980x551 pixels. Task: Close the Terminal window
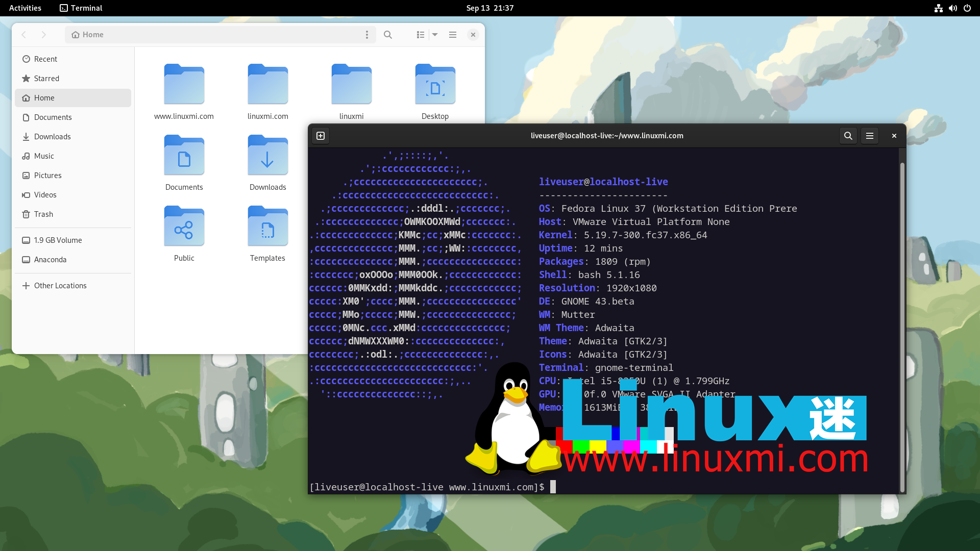coord(894,136)
